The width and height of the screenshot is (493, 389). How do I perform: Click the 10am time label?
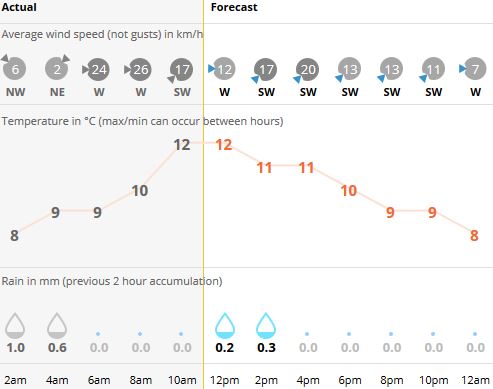click(182, 380)
